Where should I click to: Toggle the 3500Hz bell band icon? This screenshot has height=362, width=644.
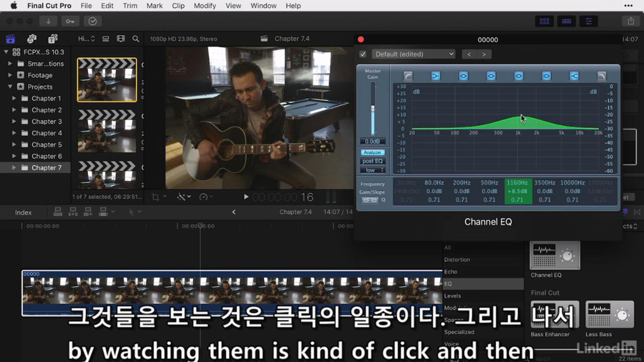[546, 76]
